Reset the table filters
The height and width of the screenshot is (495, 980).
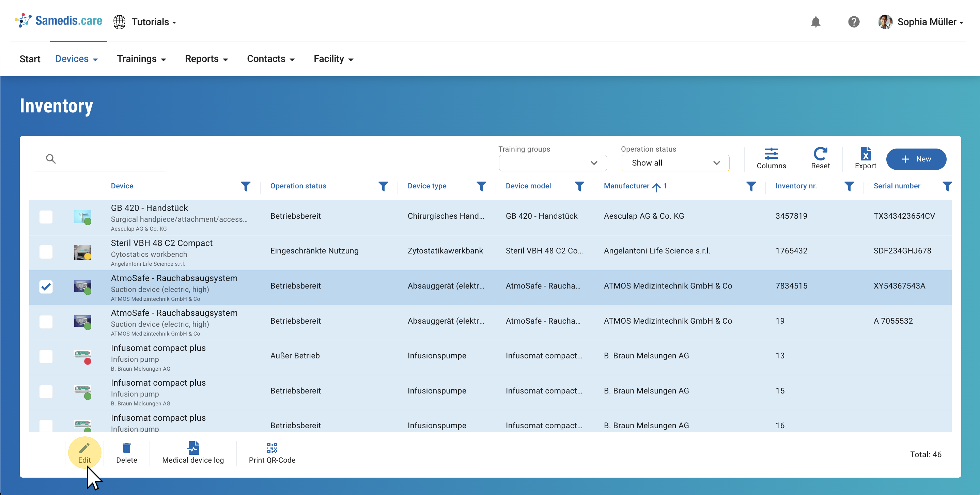click(x=820, y=158)
